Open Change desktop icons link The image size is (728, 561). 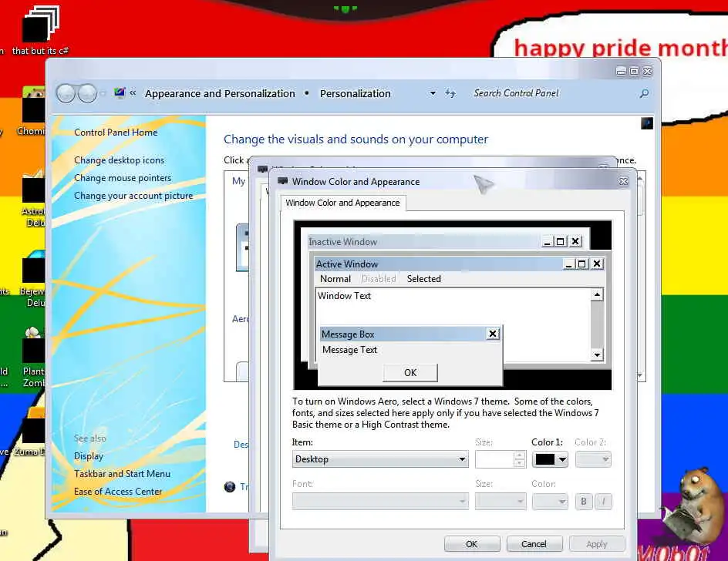tap(119, 160)
